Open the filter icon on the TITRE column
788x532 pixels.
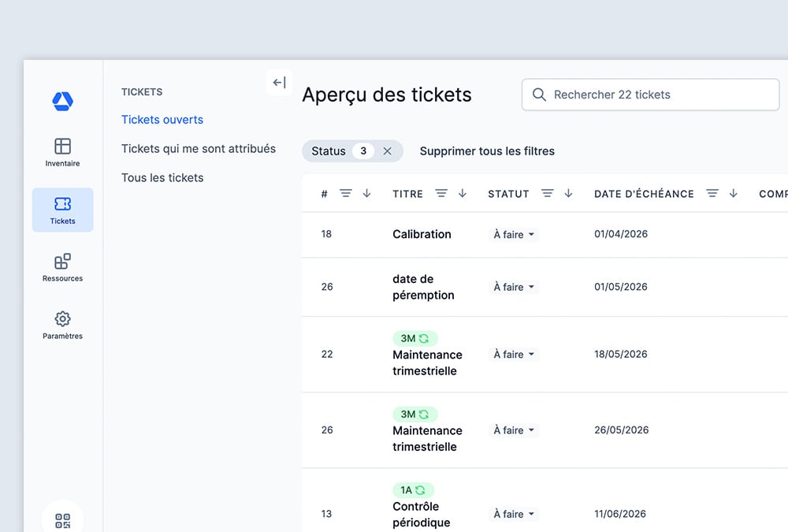pos(442,193)
